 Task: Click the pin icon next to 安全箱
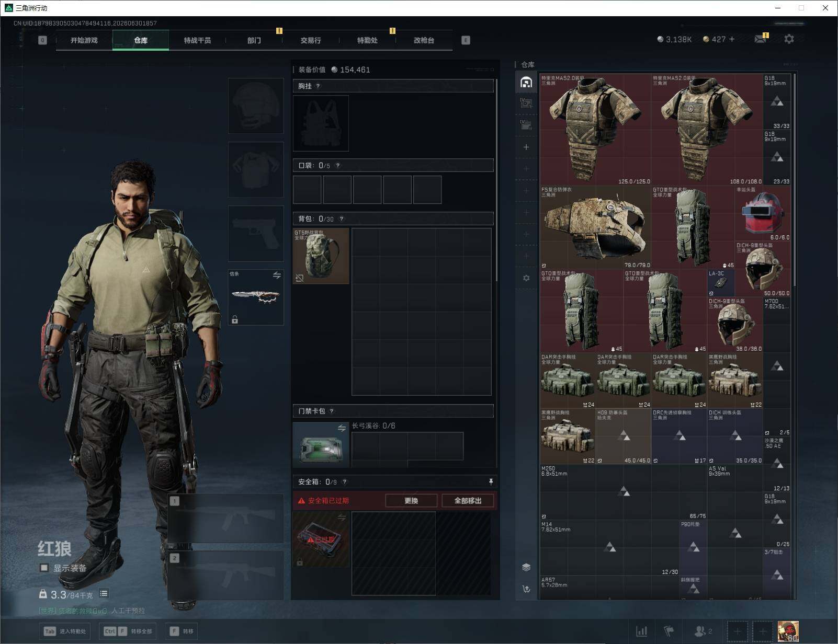pos(491,481)
